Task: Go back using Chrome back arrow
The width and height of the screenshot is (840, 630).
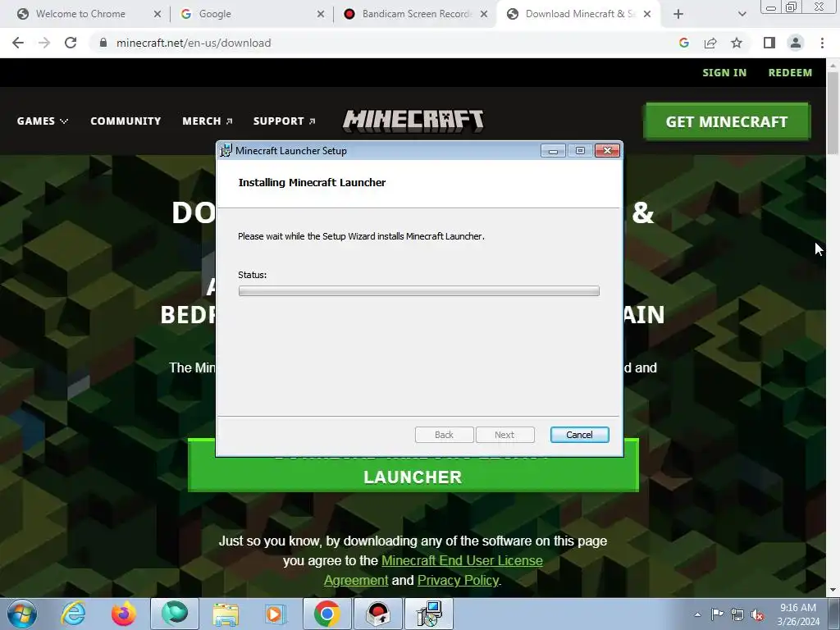Action: coord(18,43)
